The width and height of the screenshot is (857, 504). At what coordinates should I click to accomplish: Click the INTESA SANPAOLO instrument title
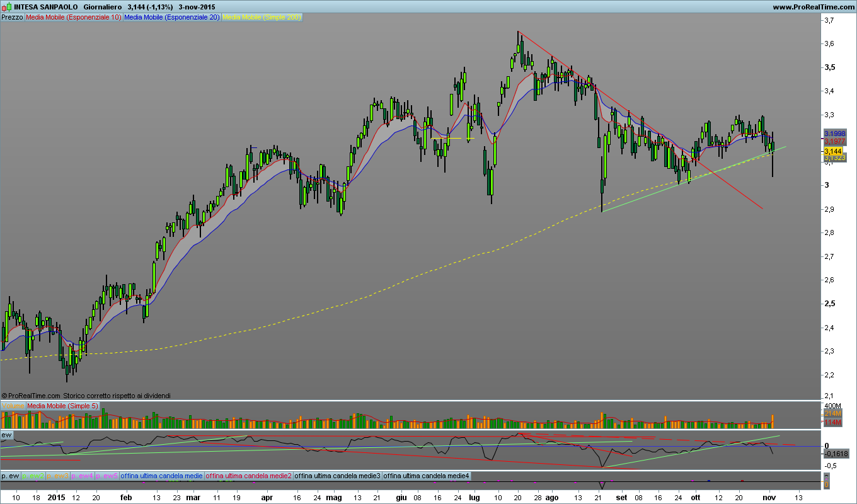click(x=45, y=7)
